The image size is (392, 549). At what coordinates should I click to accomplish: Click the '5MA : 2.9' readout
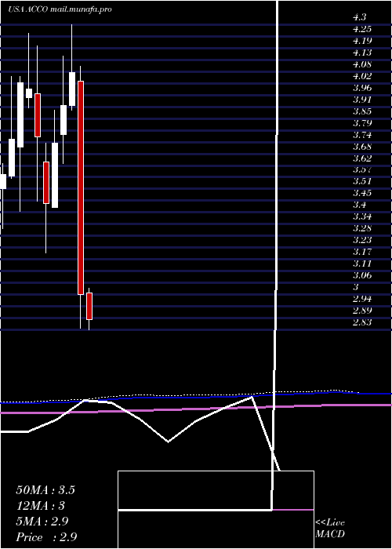point(42,522)
